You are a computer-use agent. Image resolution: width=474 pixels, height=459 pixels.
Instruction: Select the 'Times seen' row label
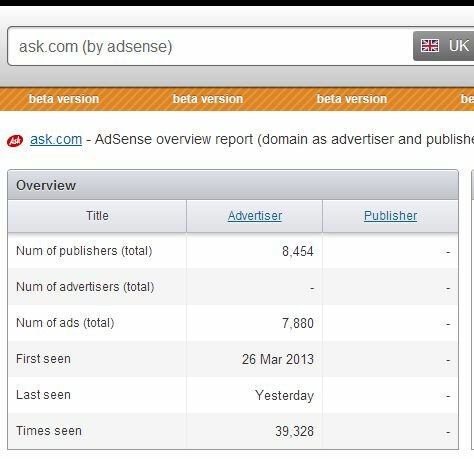click(49, 431)
